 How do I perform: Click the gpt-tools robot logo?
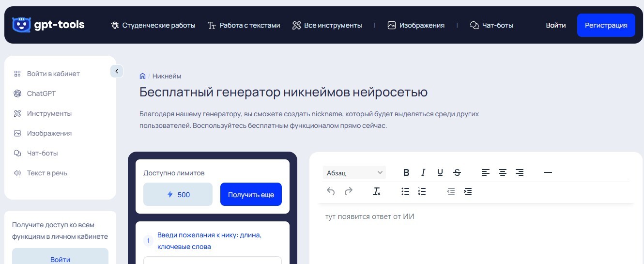(48, 25)
